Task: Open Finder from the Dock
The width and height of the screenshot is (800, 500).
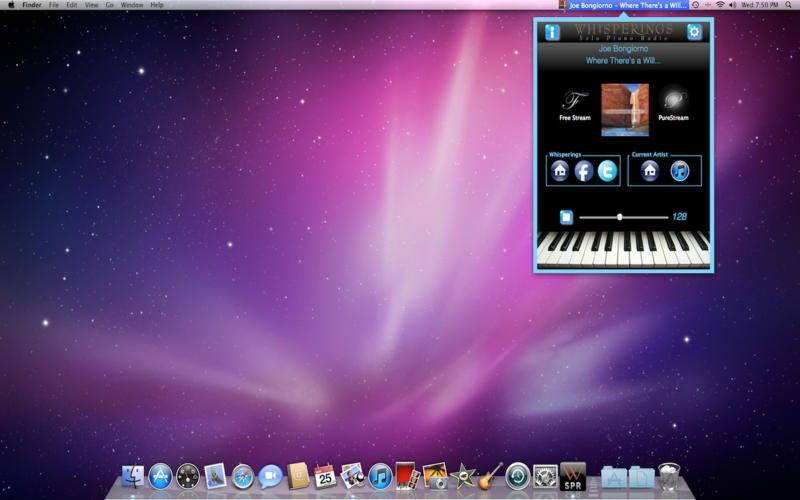Action: (133, 477)
